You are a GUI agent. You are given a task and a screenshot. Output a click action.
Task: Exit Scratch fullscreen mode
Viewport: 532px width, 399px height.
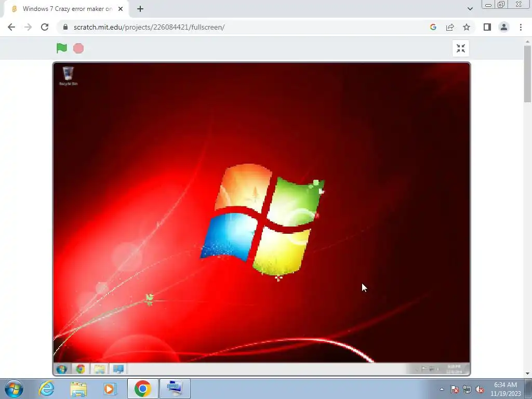pos(461,48)
